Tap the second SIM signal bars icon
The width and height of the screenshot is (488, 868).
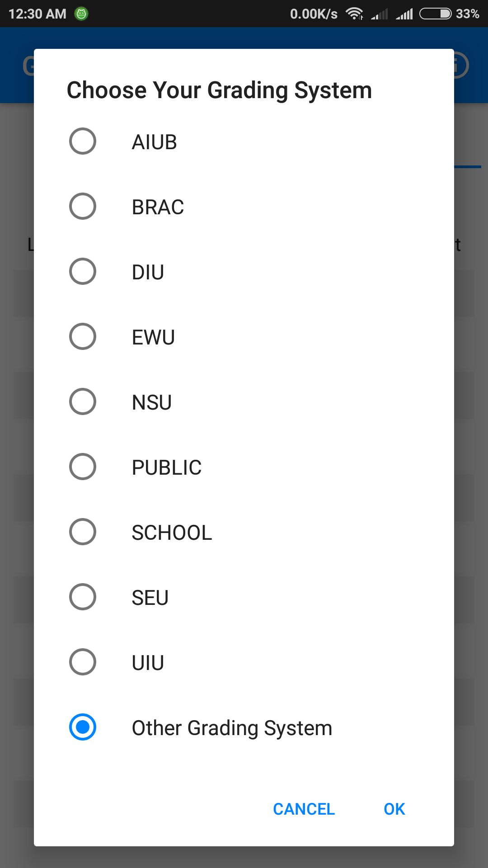pos(404,14)
